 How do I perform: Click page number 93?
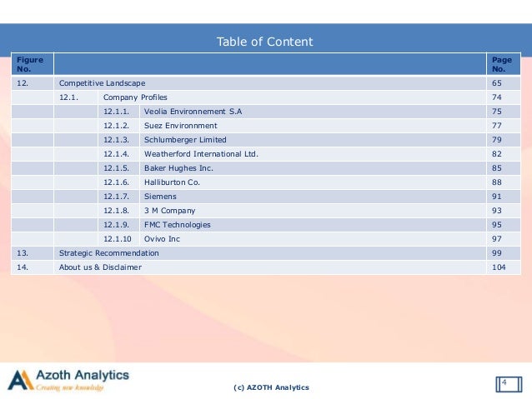(497, 211)
